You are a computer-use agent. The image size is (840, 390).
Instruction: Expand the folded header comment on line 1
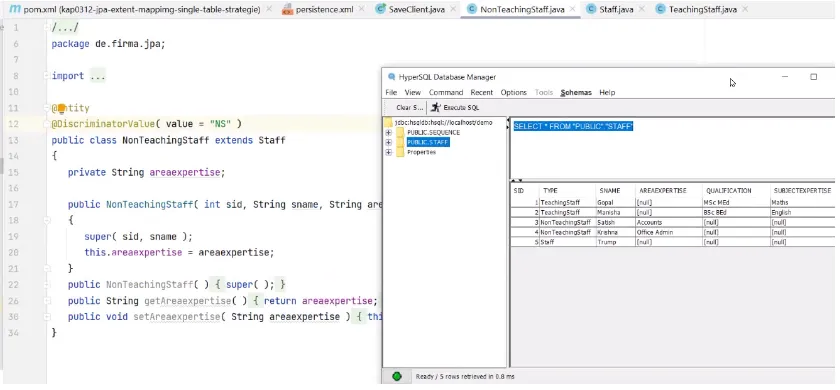tap(46, 27)
